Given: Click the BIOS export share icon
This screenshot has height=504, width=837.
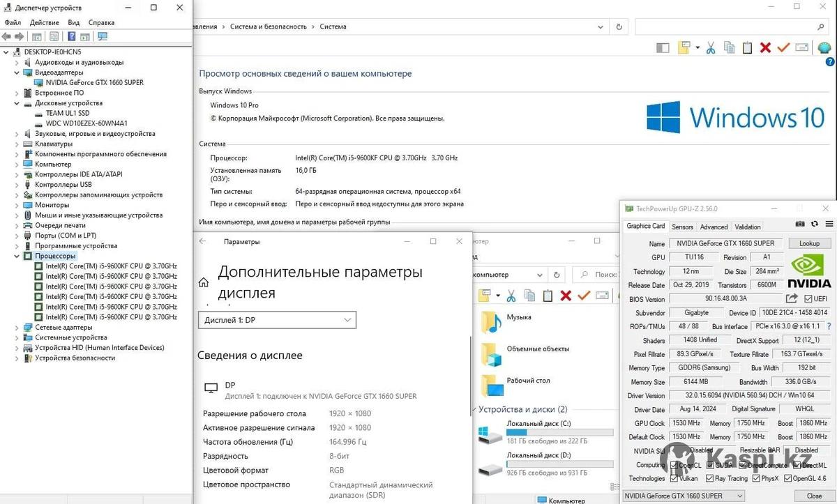Looking at the screenshot, I should coord(792,299).
